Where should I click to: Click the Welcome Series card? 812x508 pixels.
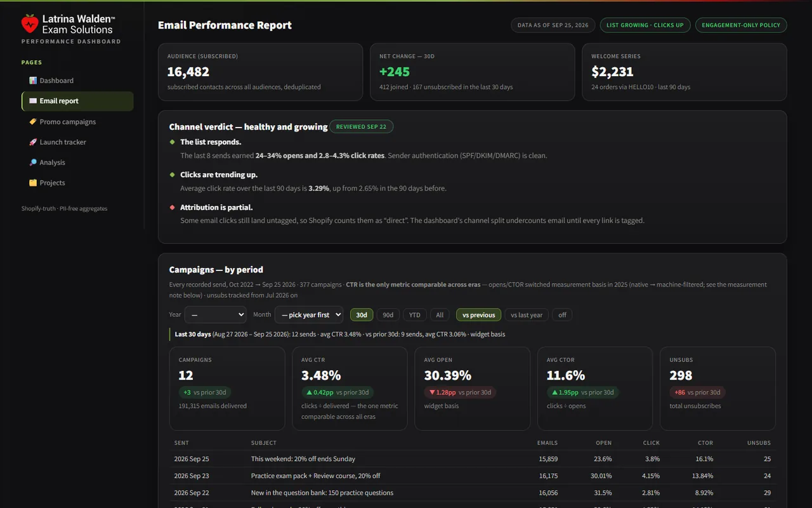click(x=684, y=72)
